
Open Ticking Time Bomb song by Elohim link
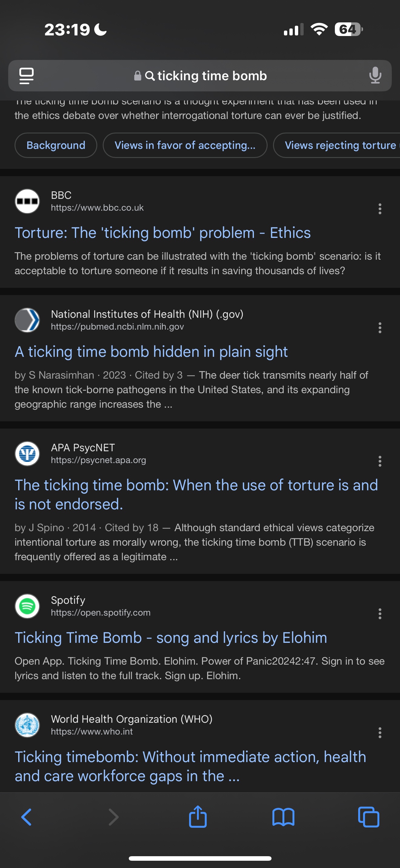(171, 638)
